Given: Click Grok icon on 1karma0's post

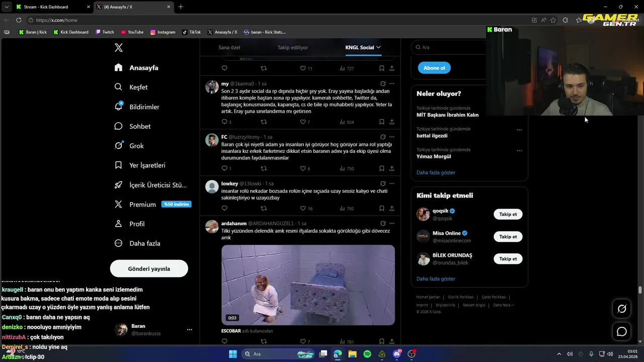Looking at the screenshot, I should 383,83.
